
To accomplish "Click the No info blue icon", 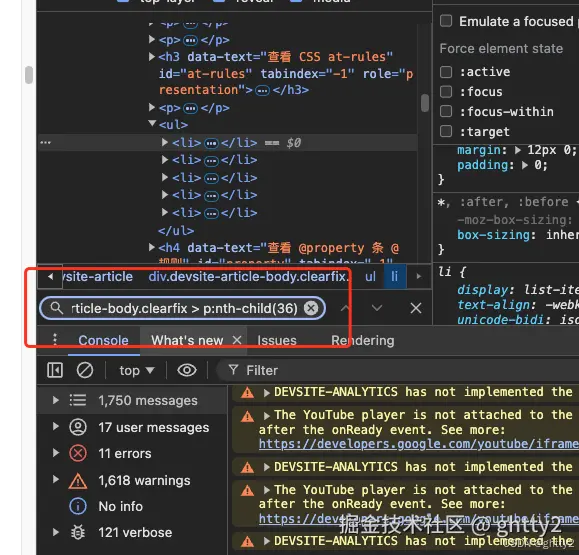I will click(78, 506).
